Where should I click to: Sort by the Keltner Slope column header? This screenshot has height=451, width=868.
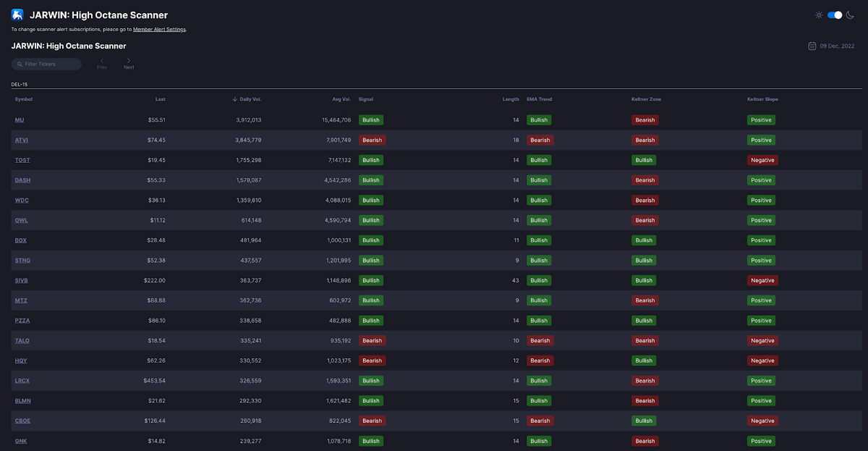[x=762, y=99]
